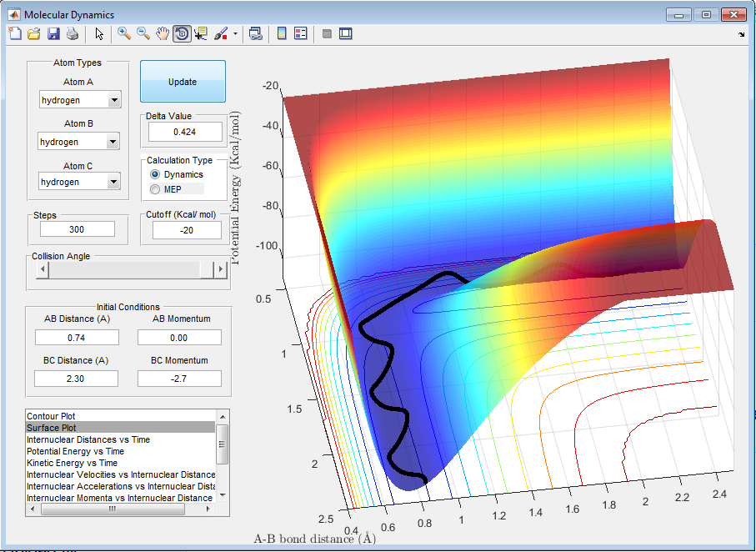756x552 pixels.
Task: Open the Atom A element dropdown
Action: (114, 100)
